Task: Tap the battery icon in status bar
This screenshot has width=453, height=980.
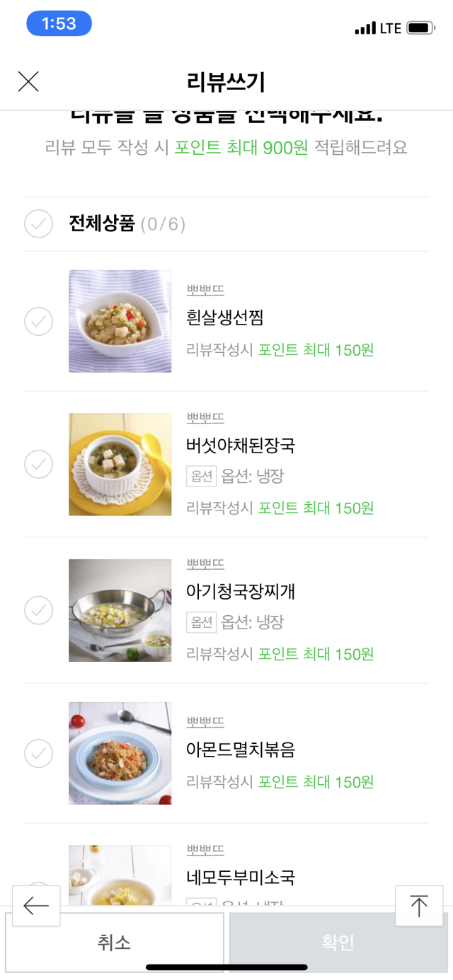Action: tap(420, 28)
